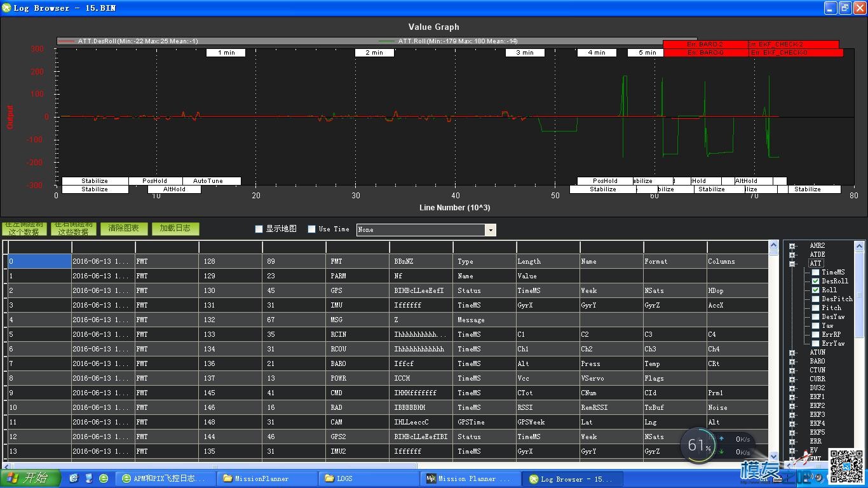Collapse the ATT tree node
Image resolution: width=868 pixels, height=488 pixels.
click(x=792, y=263)
